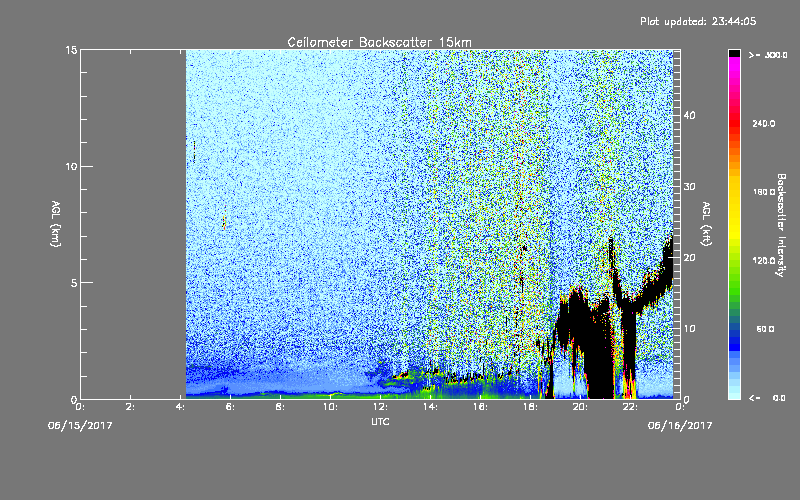Click the right 'AGL (kft)' axis label

coord(706,224)
